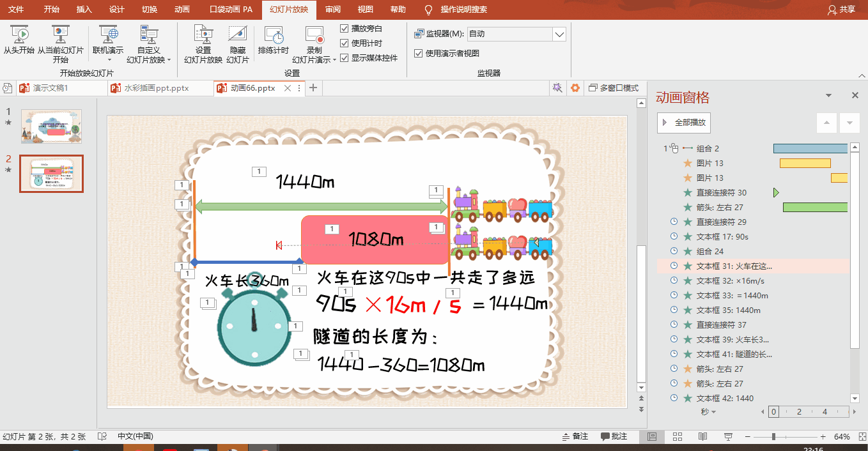Uncheck the 播放旁白 checkbox
The image size is (868, 451).
coord(345,28)
